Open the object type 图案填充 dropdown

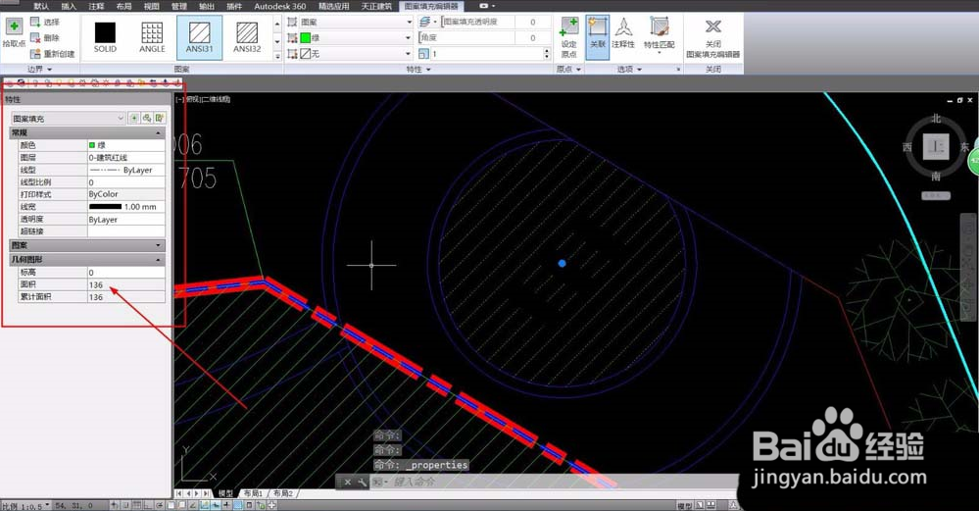click(x=69, y=119)
